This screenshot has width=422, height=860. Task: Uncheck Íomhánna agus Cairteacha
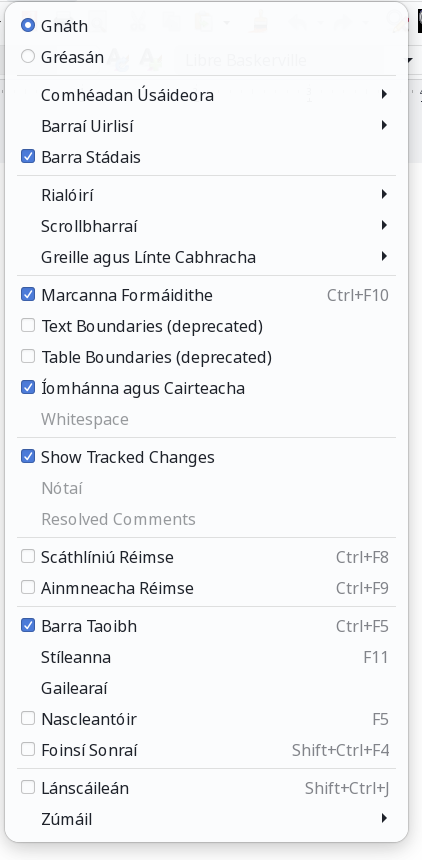pyautogui.click(x=28, y=388)
